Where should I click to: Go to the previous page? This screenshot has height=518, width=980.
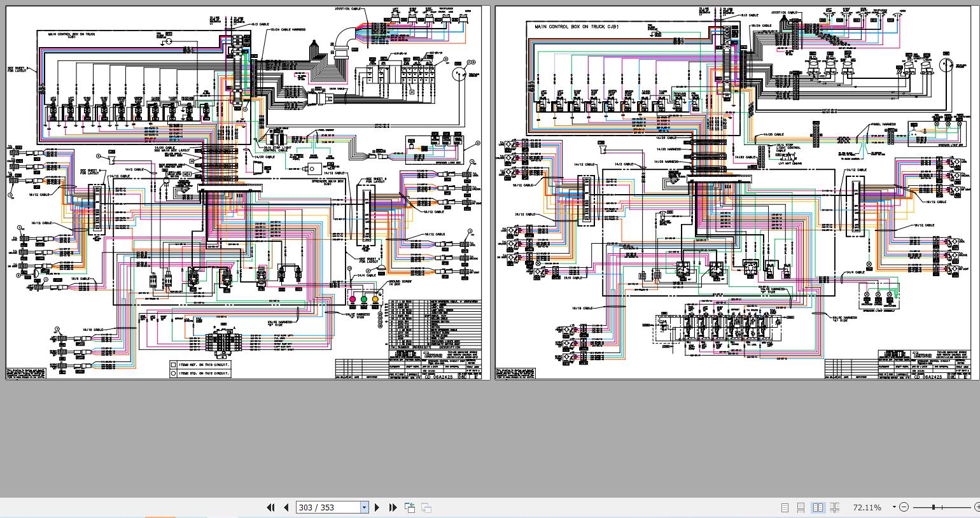click(286, 507)
